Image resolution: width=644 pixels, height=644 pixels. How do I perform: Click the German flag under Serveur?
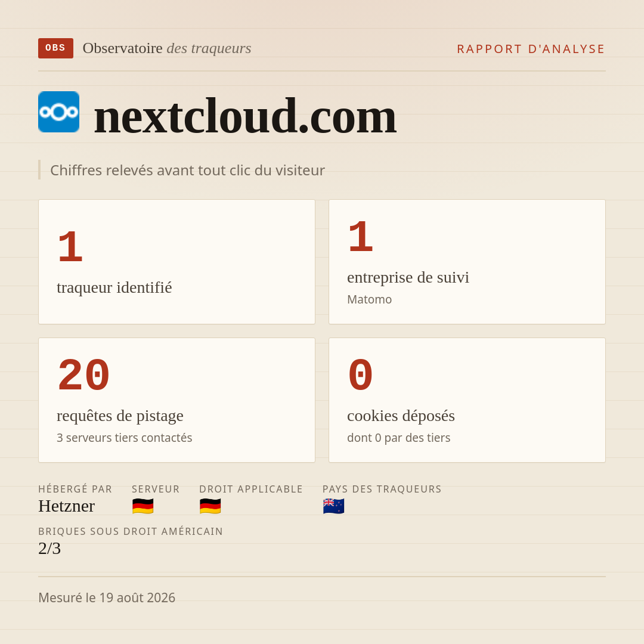click(x=143, y=506)
